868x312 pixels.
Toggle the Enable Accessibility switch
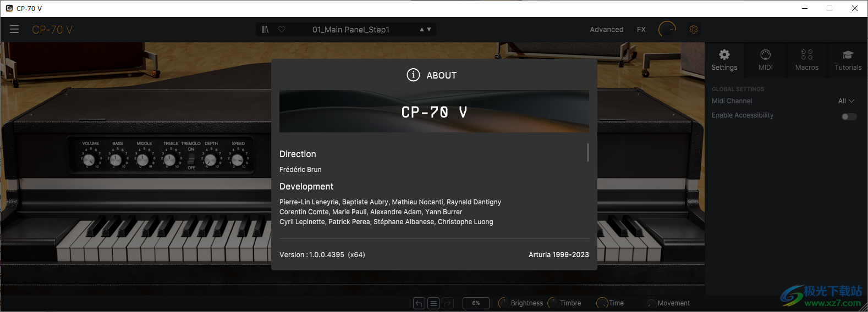[849, 116]
